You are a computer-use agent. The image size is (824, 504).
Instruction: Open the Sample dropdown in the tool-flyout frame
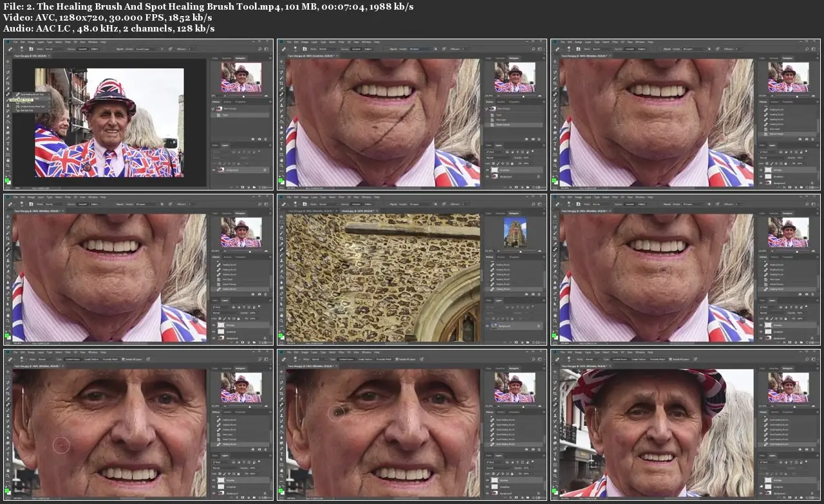click(145, 49)
